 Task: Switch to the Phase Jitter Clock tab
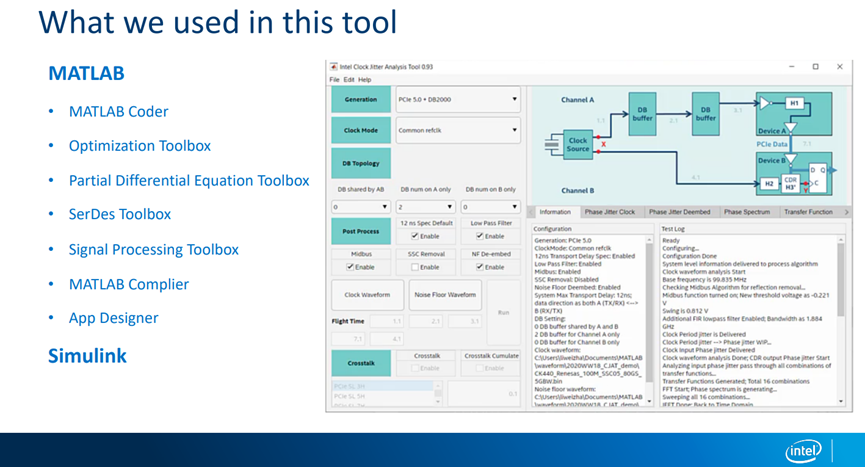[610, 212]
